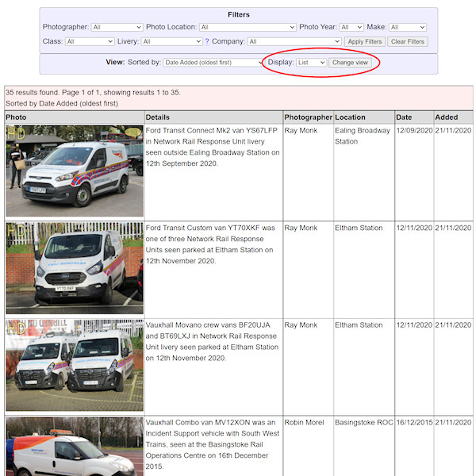Click the question mark help next to Livery

[x=207, y=41]
